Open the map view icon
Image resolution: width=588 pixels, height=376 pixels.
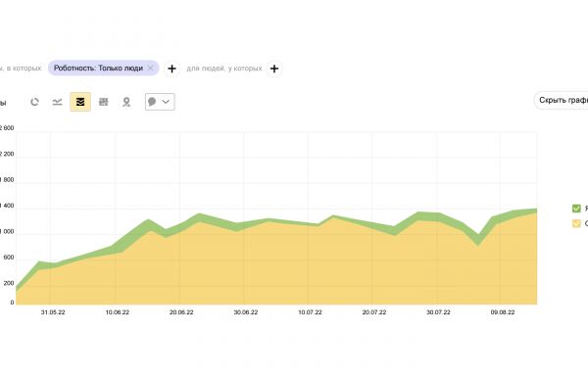click(126, 102)
